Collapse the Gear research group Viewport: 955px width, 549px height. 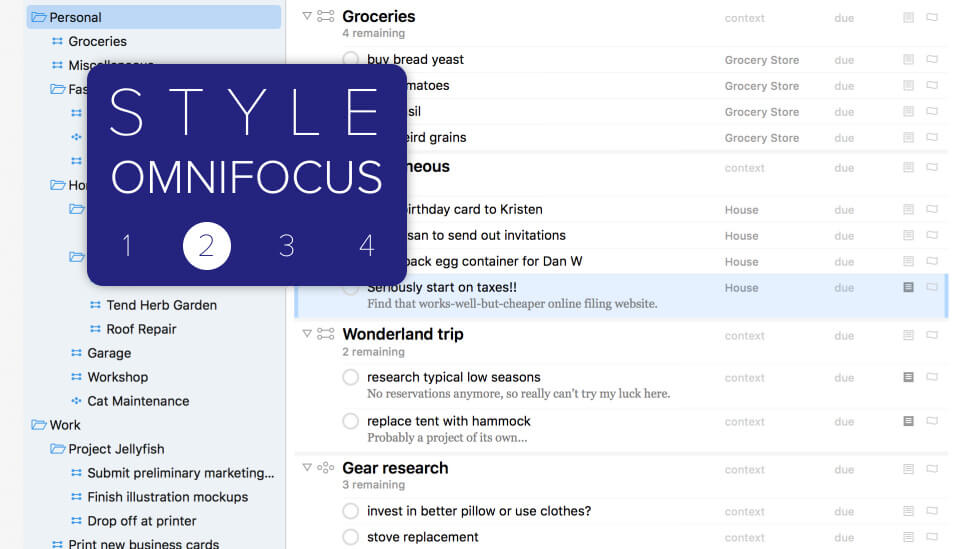pos(307,467)
